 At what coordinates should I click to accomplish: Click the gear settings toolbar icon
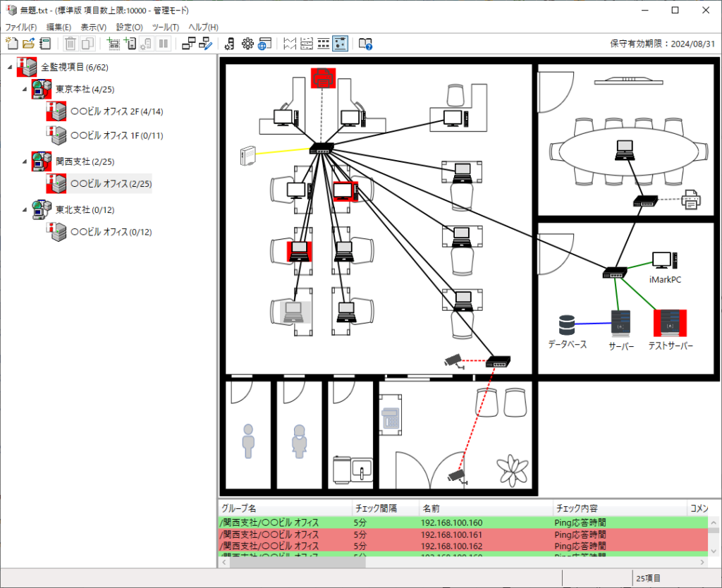(x=247, y=44)
